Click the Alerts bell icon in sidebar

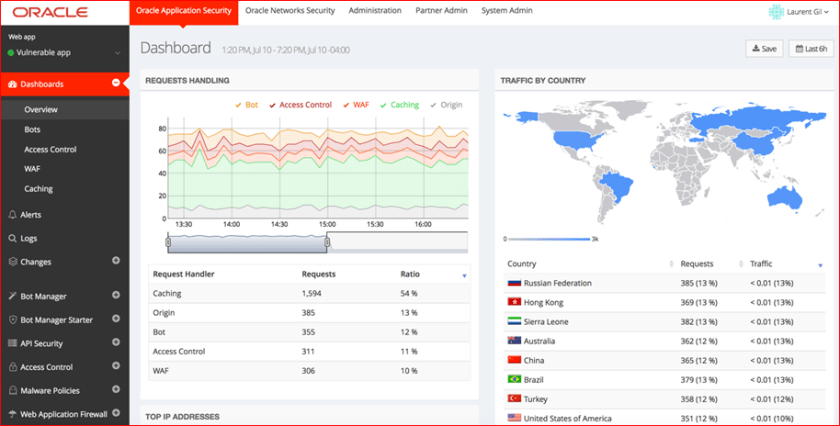point(12,215)
